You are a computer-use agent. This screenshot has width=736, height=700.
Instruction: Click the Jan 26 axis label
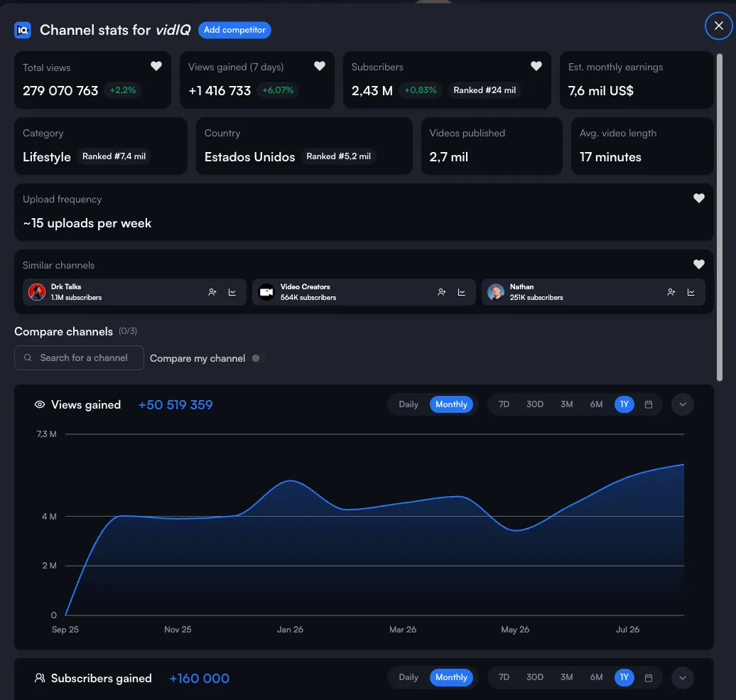pos(290,630)
